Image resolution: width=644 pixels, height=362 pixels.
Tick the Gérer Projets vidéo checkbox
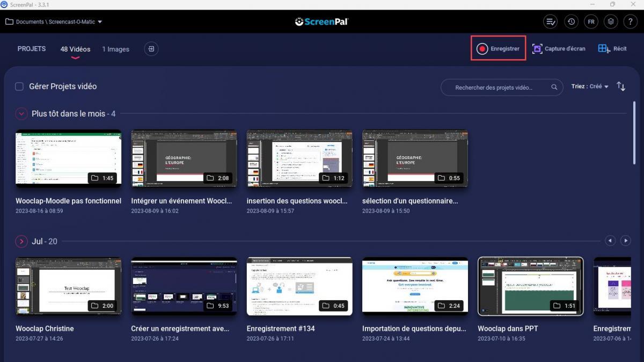19,86
